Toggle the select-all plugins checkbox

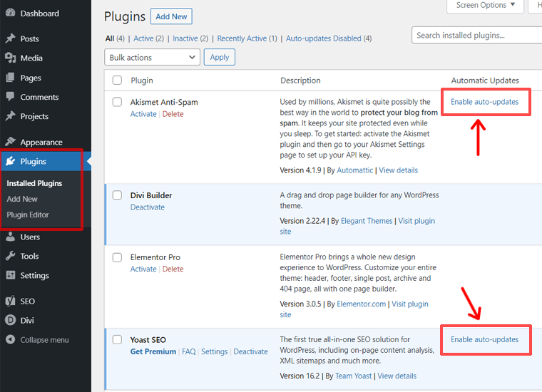(x=118, y=81)
